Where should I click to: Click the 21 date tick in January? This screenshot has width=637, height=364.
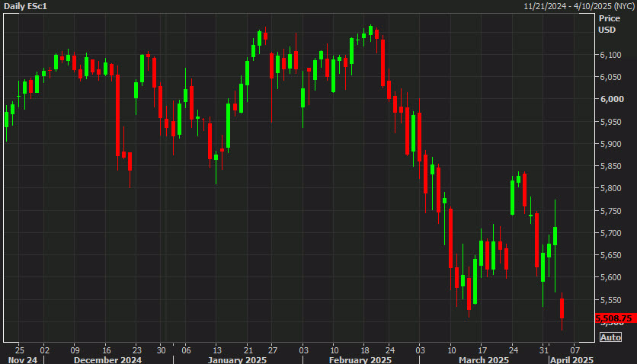pos(248,350)
